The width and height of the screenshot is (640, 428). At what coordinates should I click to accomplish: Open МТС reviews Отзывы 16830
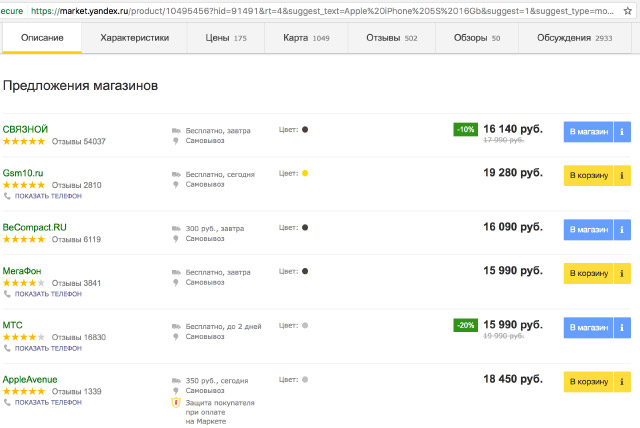(79, 337)
